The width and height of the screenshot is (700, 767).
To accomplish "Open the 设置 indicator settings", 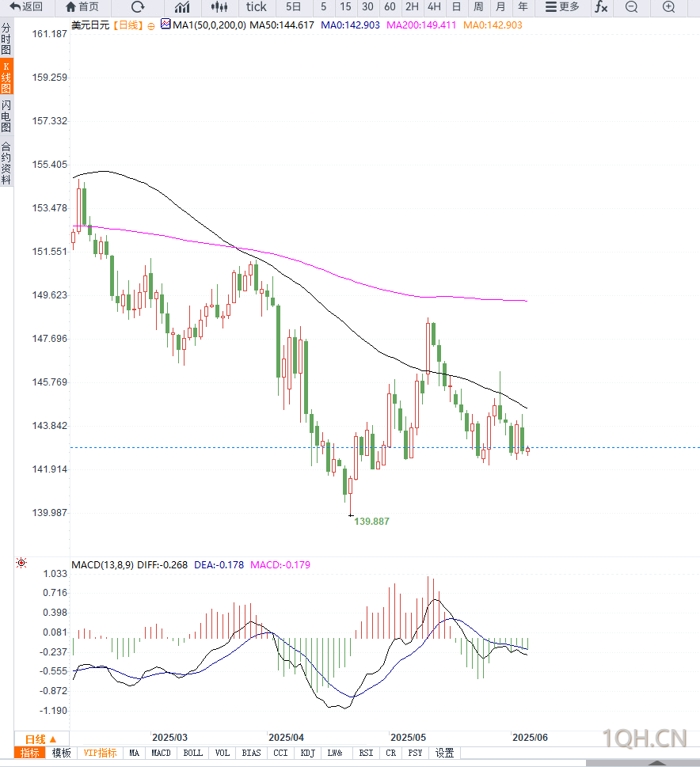I will [x=444, y=753].
